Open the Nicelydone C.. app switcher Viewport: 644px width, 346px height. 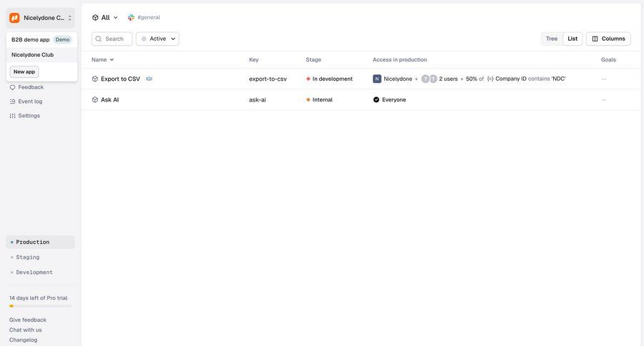tap(41, 18)
